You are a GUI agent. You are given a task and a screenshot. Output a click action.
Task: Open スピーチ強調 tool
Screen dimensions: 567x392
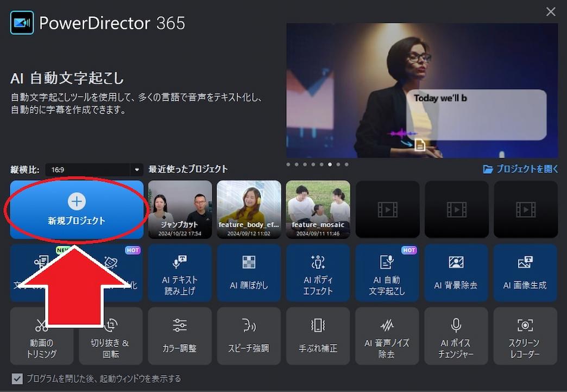249,336
